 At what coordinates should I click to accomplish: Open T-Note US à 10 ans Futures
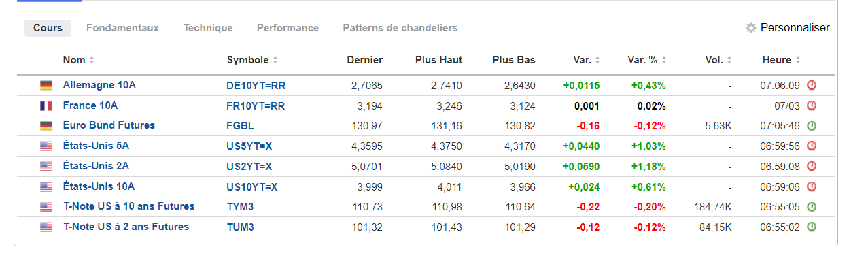tap(129, 206)
